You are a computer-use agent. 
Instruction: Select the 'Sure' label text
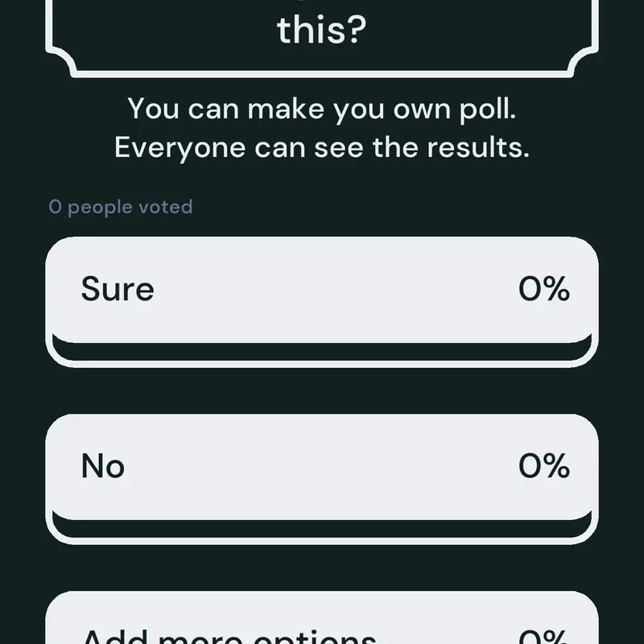(x=118, y=289)
